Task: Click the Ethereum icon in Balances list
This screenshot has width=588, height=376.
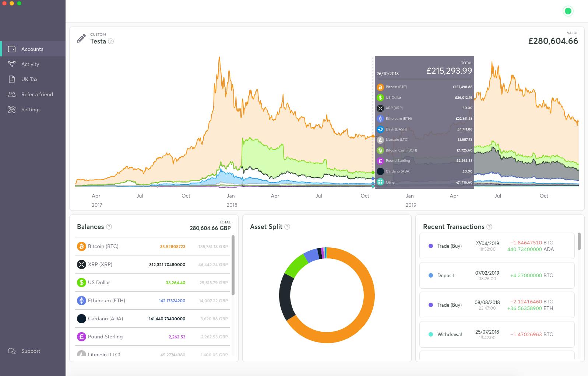Action: (81, 300)
